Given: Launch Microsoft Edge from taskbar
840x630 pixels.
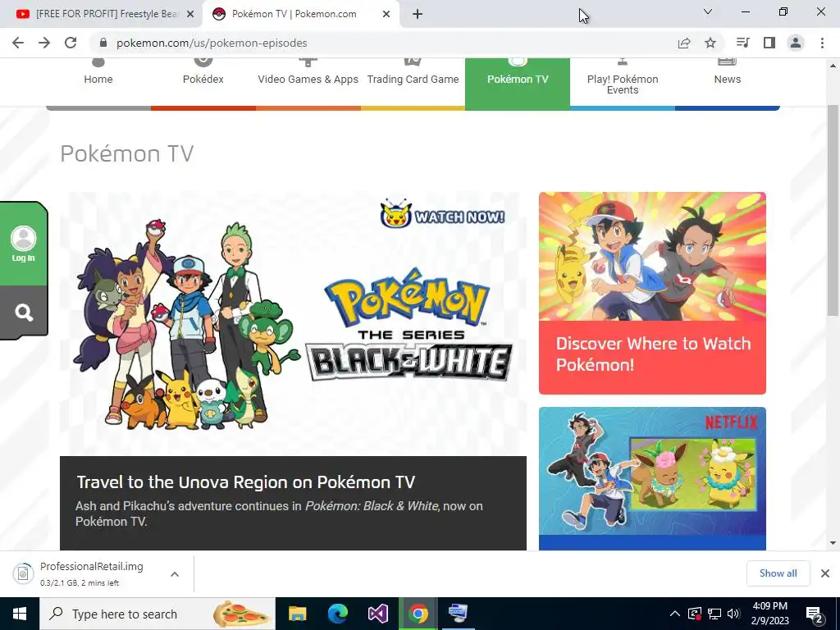Looking at the screenshot, I should [x=337, y=614].
